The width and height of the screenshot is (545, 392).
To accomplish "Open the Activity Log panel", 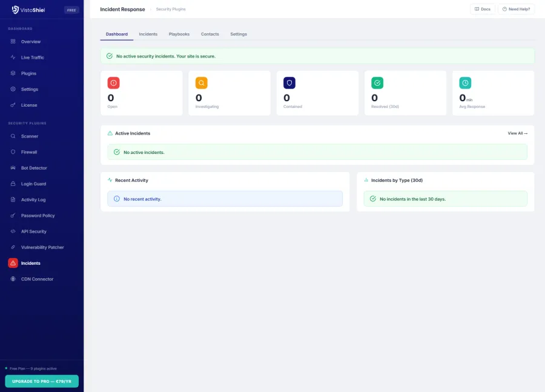I will (32, 199).
